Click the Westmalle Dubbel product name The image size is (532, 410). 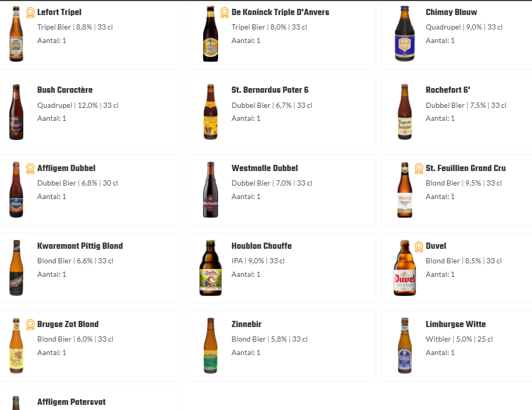(x=265, y=168)
